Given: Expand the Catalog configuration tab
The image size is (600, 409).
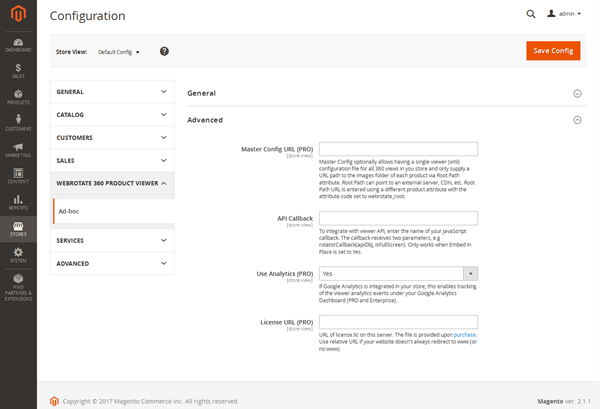Looking at the screenshot, I should tap(111, 115).
